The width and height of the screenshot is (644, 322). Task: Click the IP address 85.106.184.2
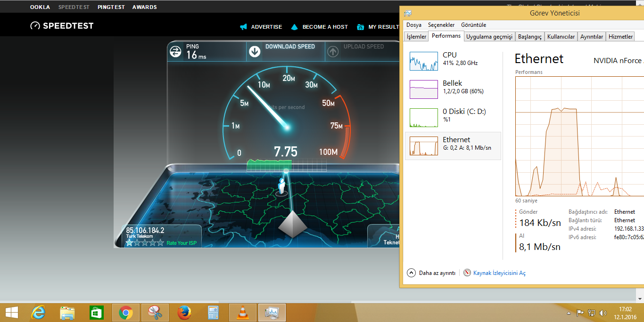145,230
